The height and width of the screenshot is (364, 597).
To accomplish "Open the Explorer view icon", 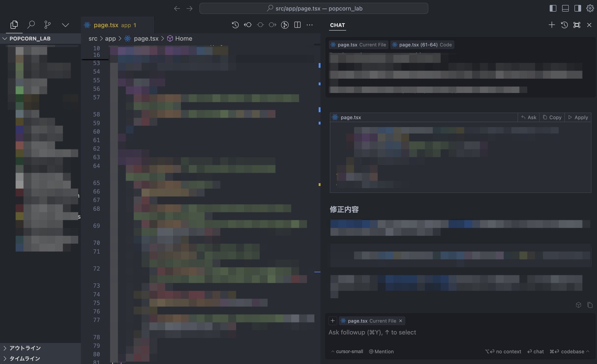I will pos(14,25).
